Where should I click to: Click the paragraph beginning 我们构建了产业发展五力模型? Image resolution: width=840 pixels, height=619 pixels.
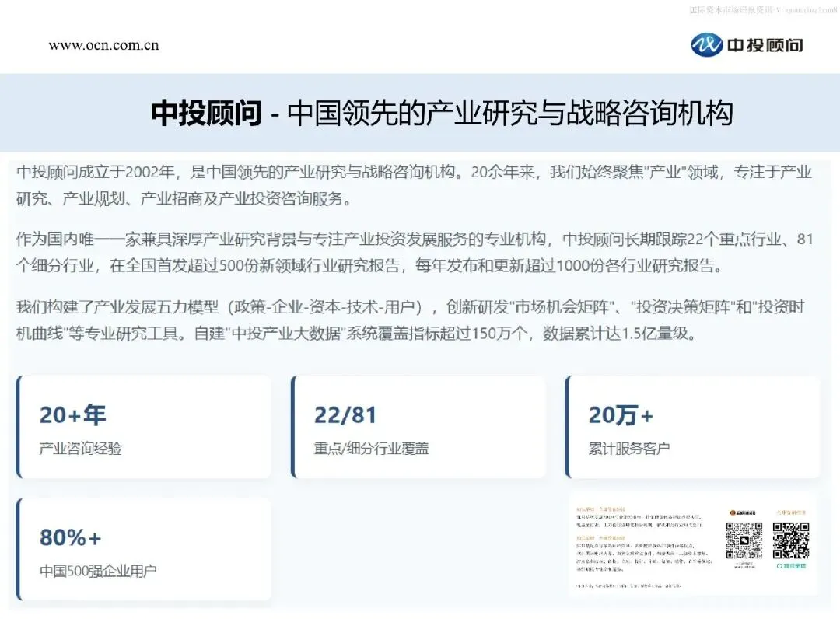(x=411, y=320)
